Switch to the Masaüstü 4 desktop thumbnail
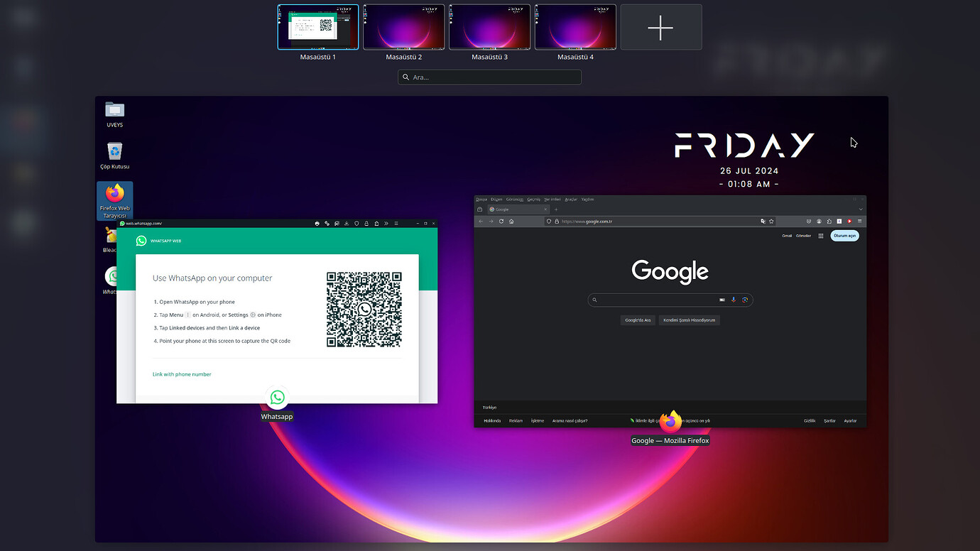This screenshot has height=551, width=980. 575,27
